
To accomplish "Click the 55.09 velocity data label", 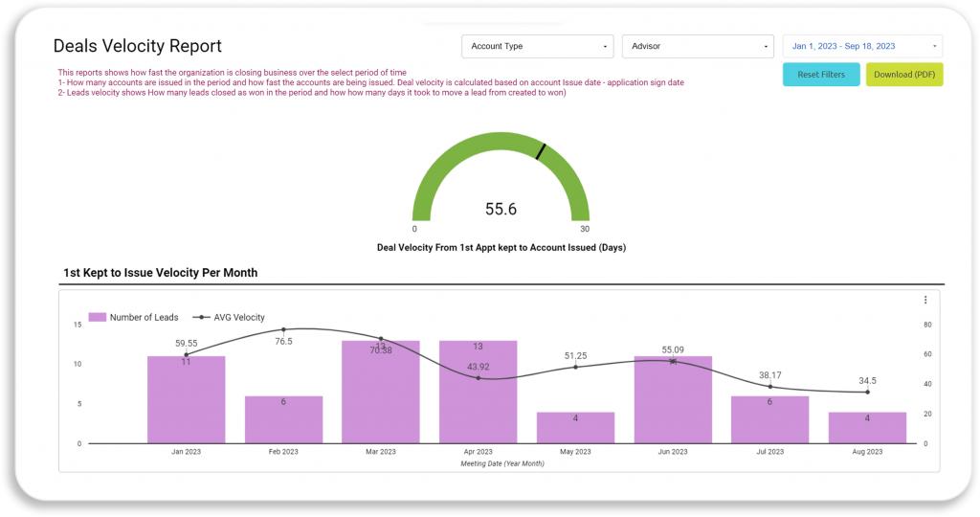I will (673, 349).
